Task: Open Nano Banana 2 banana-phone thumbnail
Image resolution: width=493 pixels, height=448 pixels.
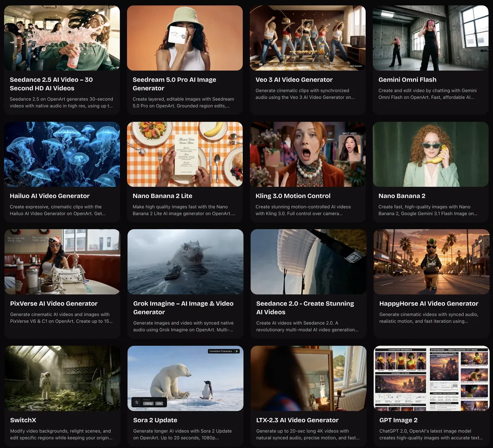Action: 431,154
